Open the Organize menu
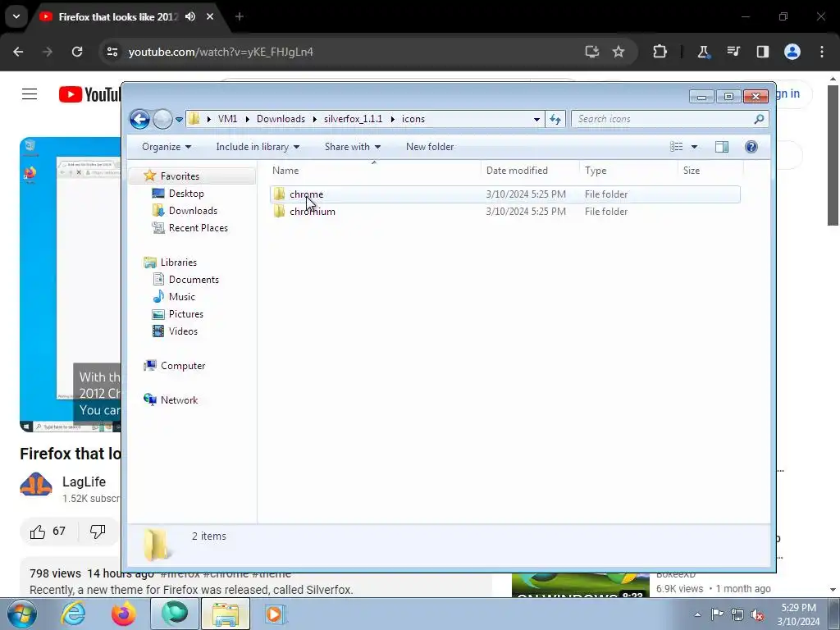Viewport: 840px width, 630px height. [x=166, y=147]
